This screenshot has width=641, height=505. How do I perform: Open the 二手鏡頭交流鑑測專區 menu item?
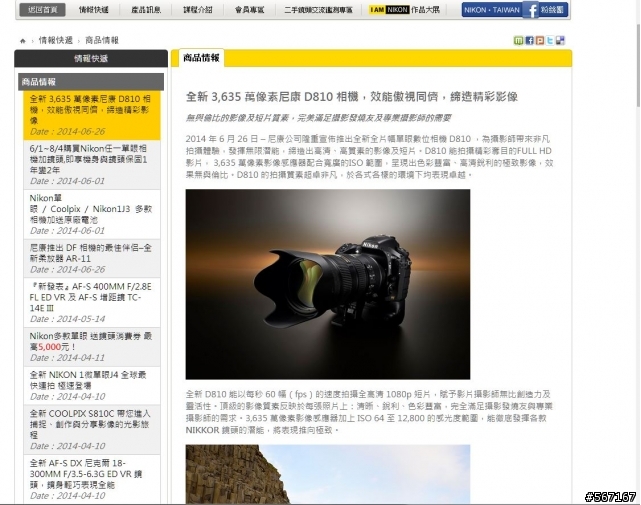[x=318, y=10]
